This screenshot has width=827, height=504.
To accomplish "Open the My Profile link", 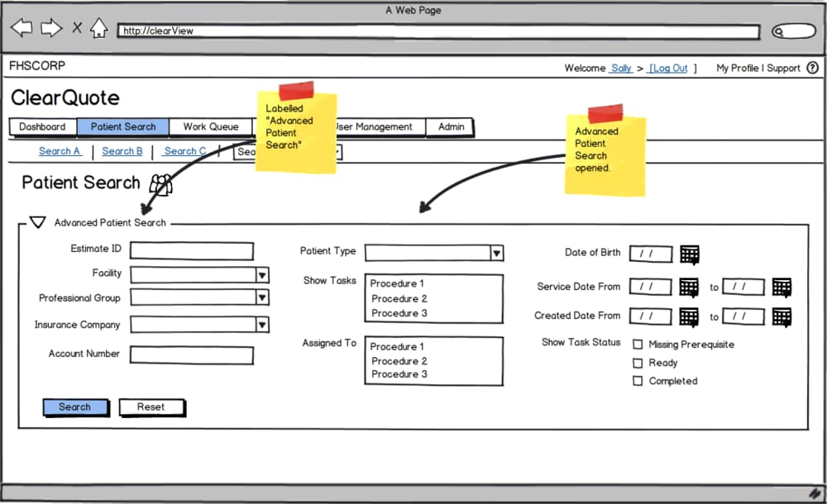I will [x=738, y=68].
